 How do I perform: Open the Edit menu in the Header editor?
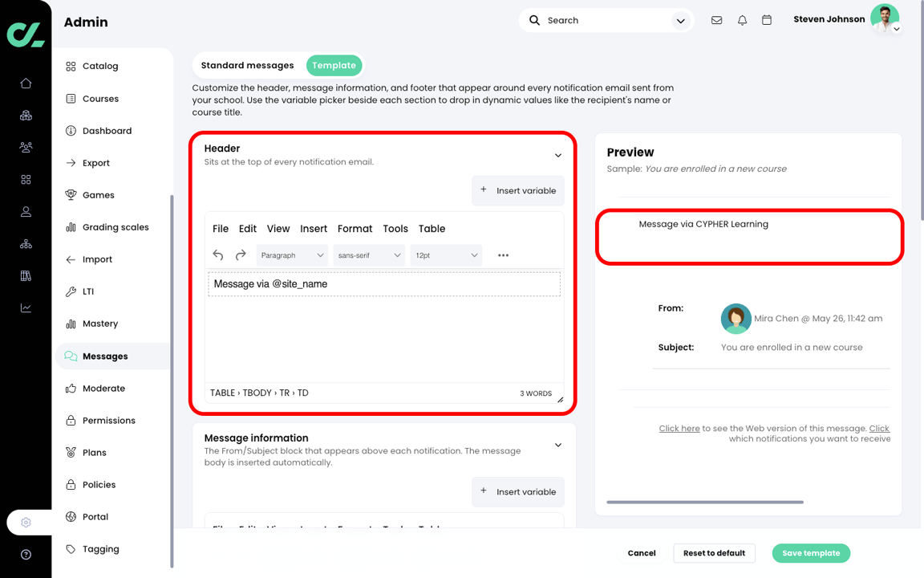pyautogui.click(x=248, y=229)
